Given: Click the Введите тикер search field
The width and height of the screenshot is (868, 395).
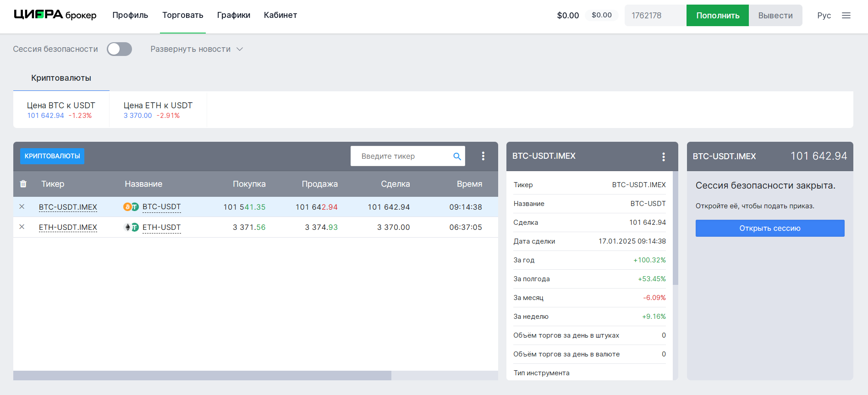Looking at the screenshot, I should pos(401,156).
